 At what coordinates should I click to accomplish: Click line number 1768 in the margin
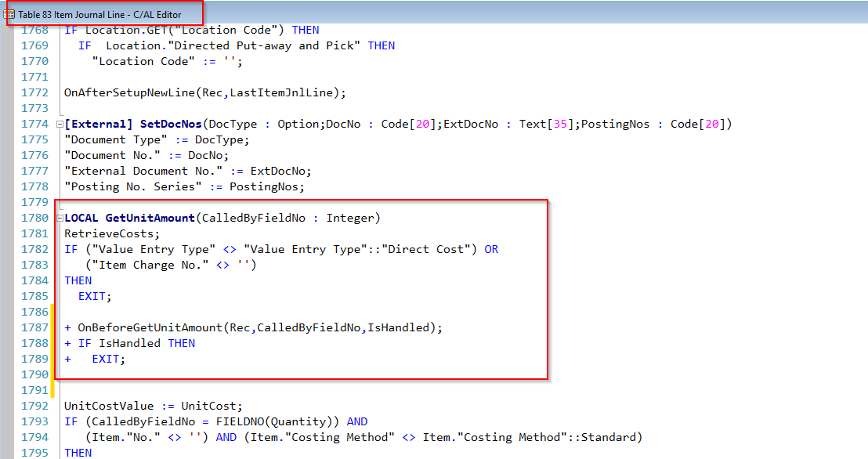(x=34, y=30)
